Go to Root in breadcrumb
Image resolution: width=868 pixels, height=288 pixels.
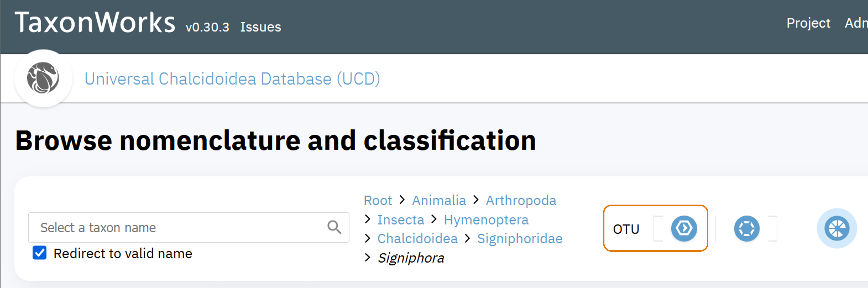[x=378, y=200]
